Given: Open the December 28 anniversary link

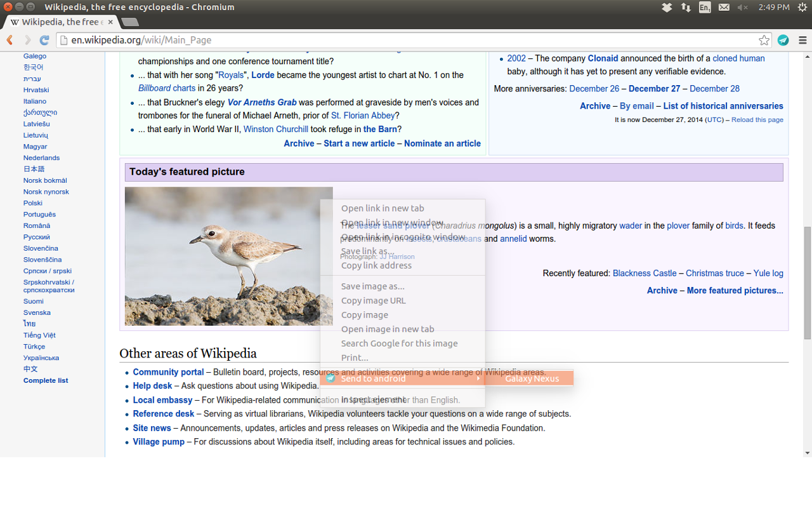Looking at the screenshot, I should (714, 89).
